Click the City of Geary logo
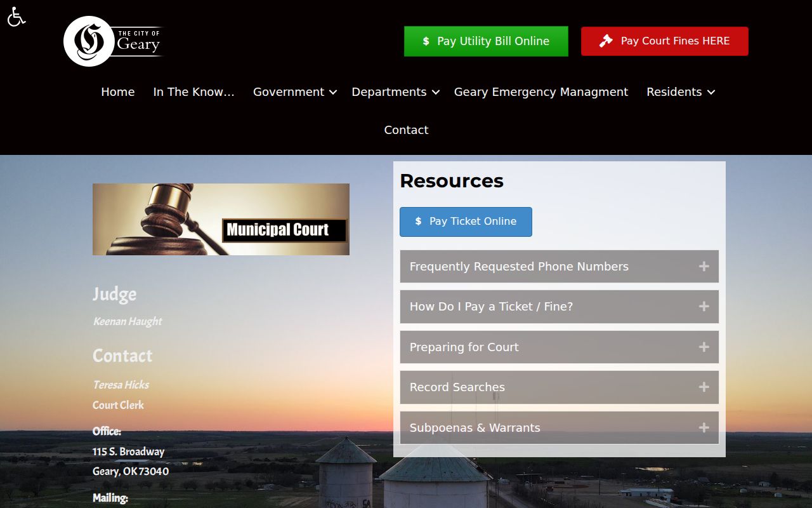The width and height of the screenshot is (812, 508). (114, 41)
